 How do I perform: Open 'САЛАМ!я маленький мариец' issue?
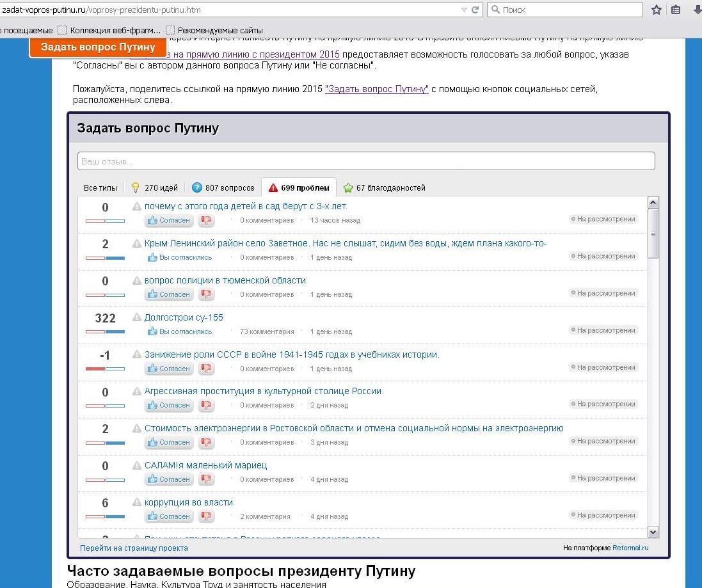[205, 465]
